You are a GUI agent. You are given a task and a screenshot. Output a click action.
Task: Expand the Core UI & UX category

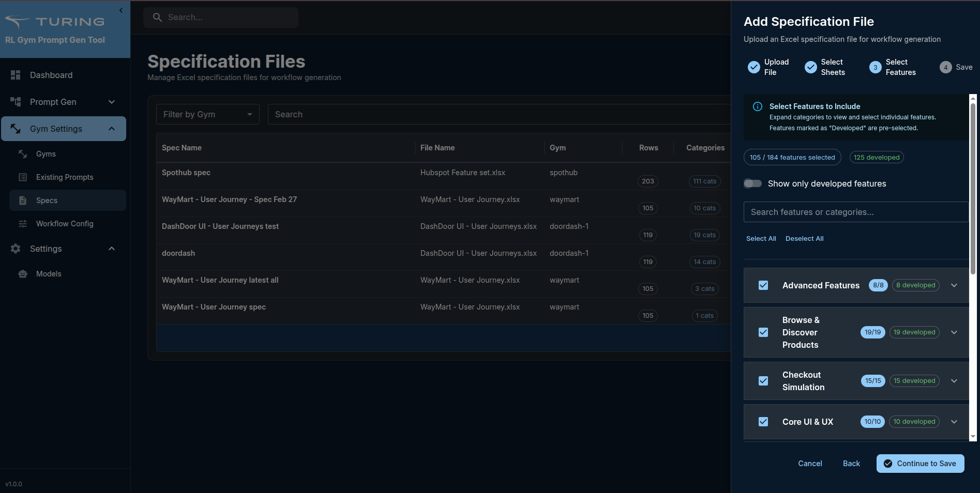954,422
